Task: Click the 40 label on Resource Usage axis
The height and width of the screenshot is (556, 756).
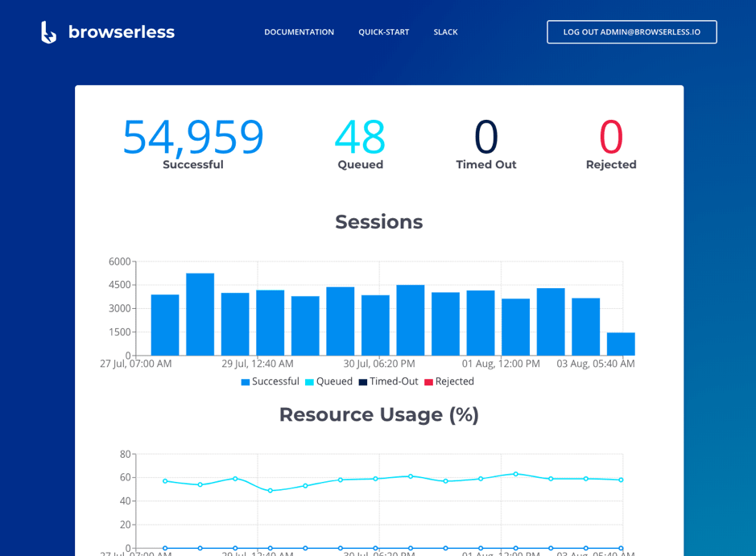Action: tap(126, 501)
